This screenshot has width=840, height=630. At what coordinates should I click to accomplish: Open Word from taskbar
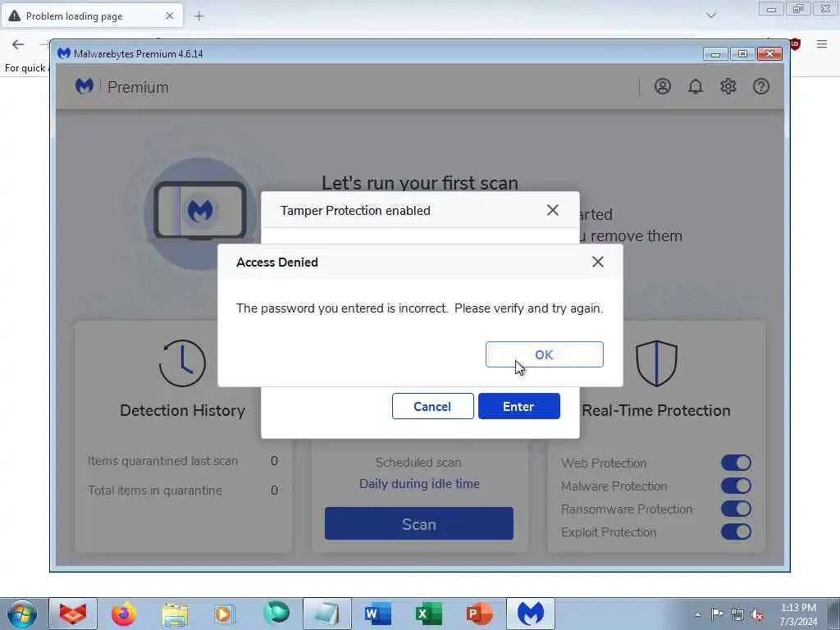coord(377,614)
